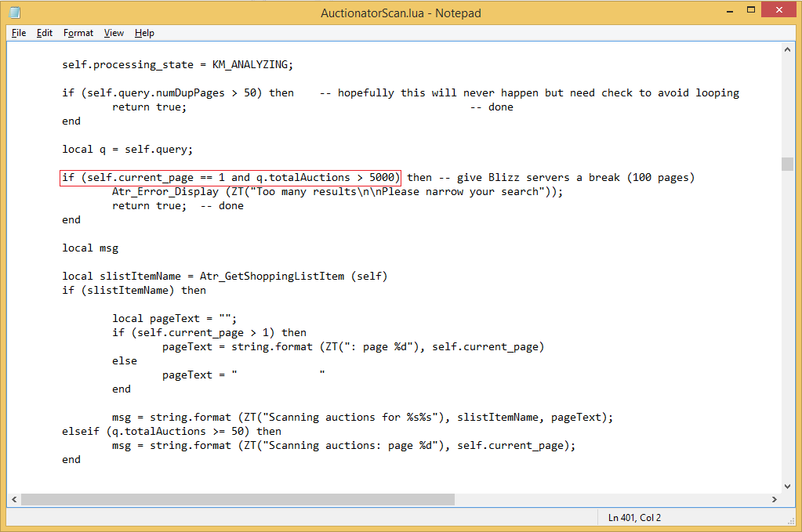Click 'if (self.current_page > 1) then'
This screenshot has width=802, height=532.
coord(209,333)
